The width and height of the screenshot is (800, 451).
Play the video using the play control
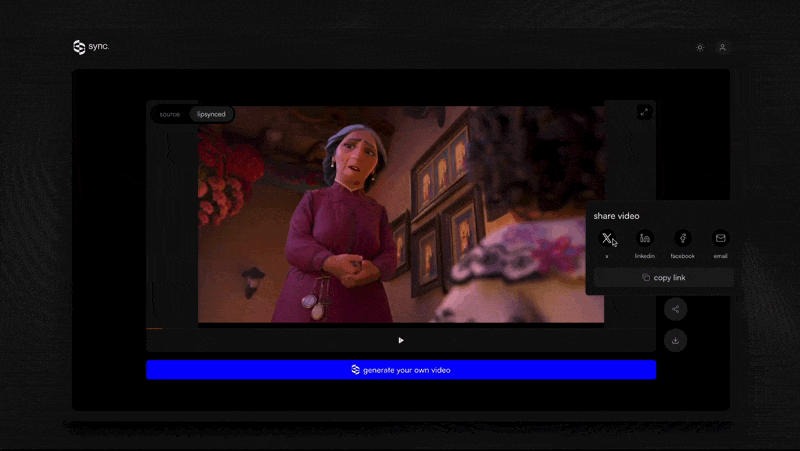click(x=401, y=340)
